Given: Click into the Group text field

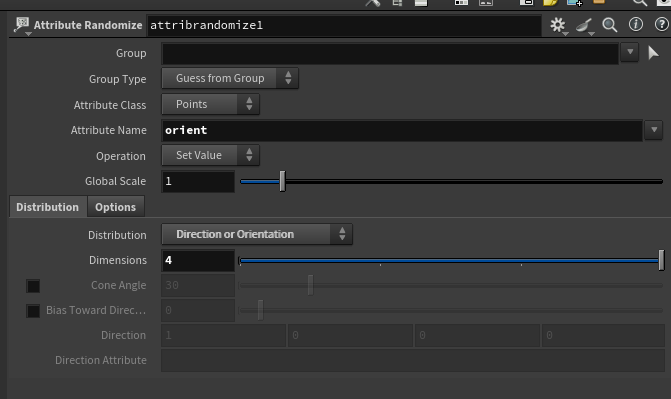Looking at the screenshot, I should pos(390,53).
